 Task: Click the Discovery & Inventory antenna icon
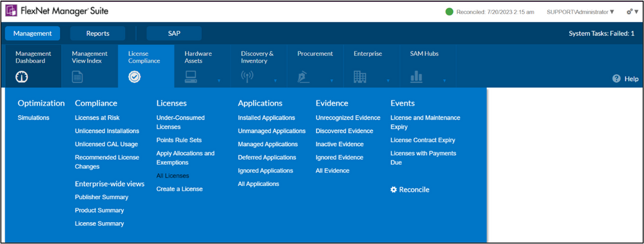(248, 77)
